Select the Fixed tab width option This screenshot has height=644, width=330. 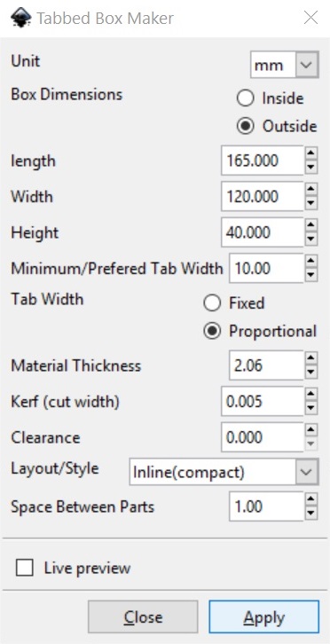234,303
